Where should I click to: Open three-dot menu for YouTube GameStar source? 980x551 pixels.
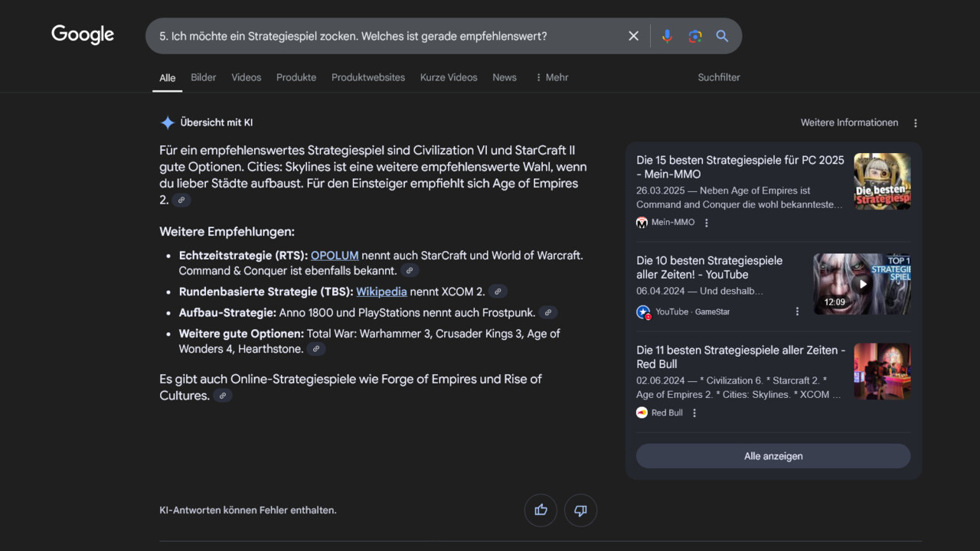click(x=797, y=311)
